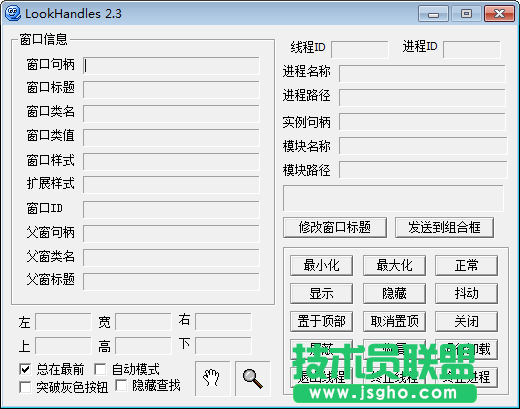Click the 修改窗口标题 button

[335, 228]
